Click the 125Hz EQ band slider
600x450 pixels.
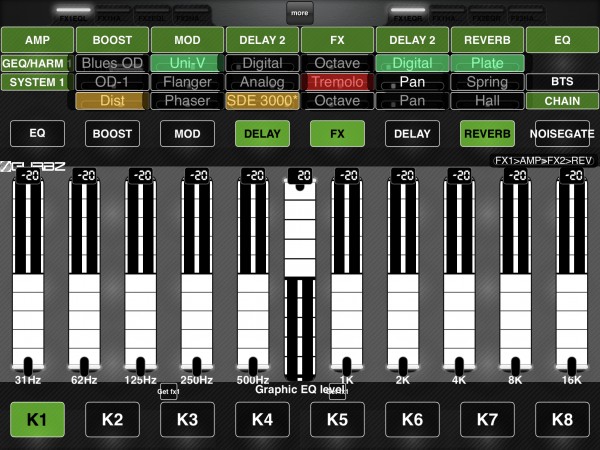(x=140, y=273)
